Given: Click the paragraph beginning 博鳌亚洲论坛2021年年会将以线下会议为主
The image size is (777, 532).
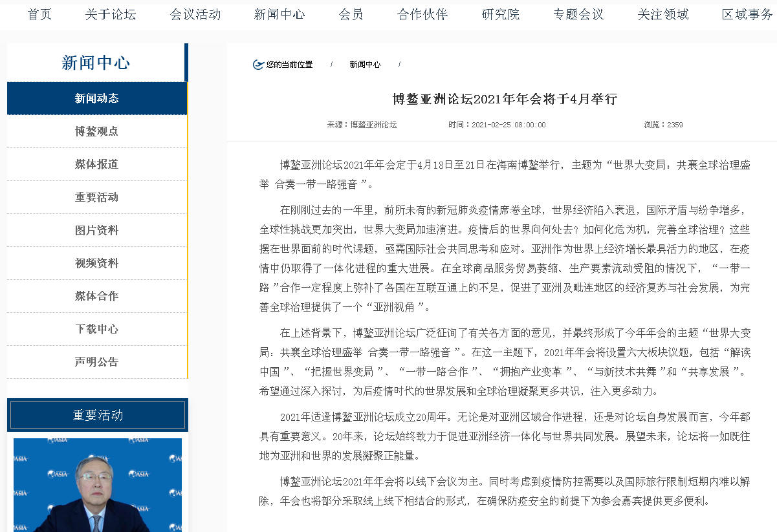Looking at the screenshot, I should [x=505, y=491].
